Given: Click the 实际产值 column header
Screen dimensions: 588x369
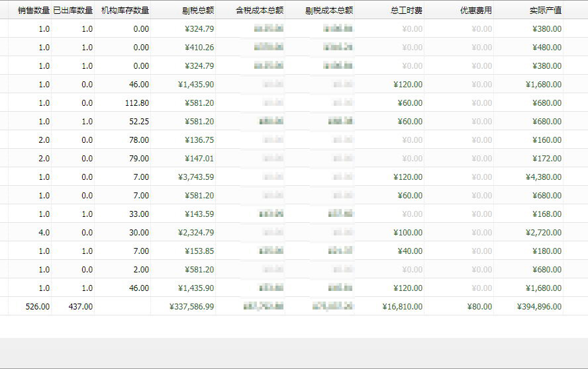Looking at the screenshot, I should click(x=546, y=11).
